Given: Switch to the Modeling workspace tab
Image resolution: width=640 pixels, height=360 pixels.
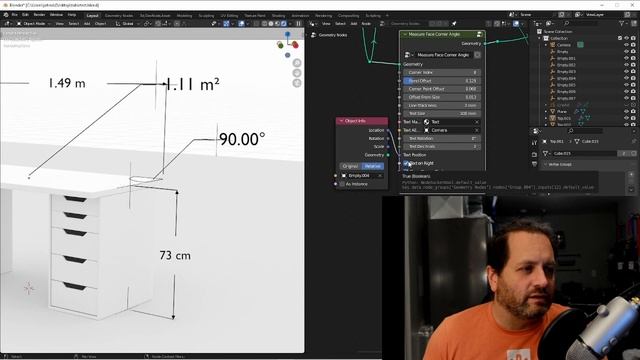Looking at the screenshot, I should (x=184, y=16).
